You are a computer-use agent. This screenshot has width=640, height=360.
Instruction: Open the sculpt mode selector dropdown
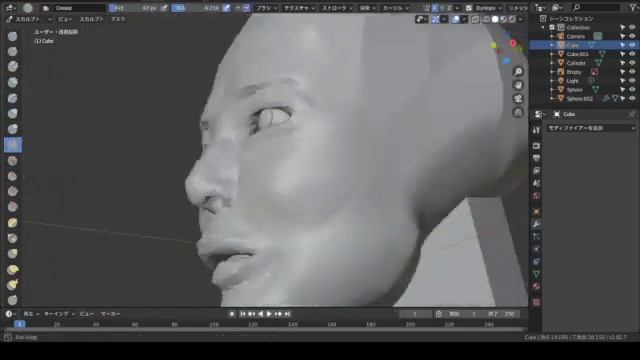[29, 19]
